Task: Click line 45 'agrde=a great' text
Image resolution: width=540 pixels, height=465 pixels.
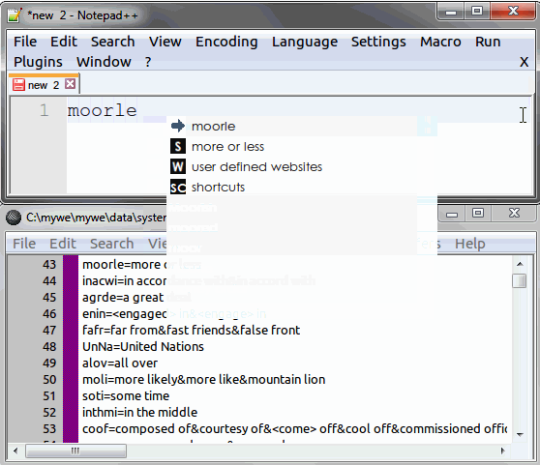Action: 123,297
